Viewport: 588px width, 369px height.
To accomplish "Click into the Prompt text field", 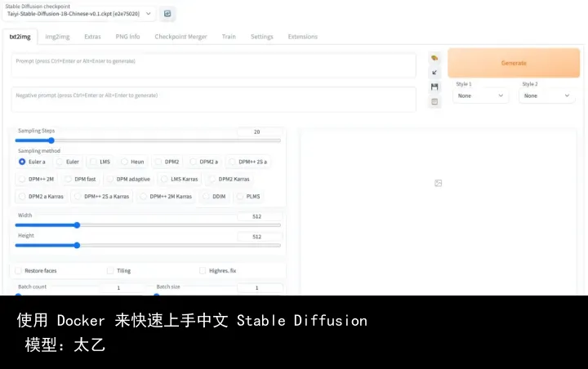I will pos(213,65).
